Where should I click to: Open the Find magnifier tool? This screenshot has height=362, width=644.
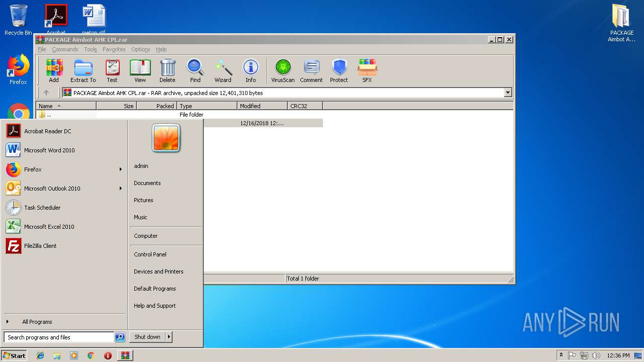[x=195, y=70]
